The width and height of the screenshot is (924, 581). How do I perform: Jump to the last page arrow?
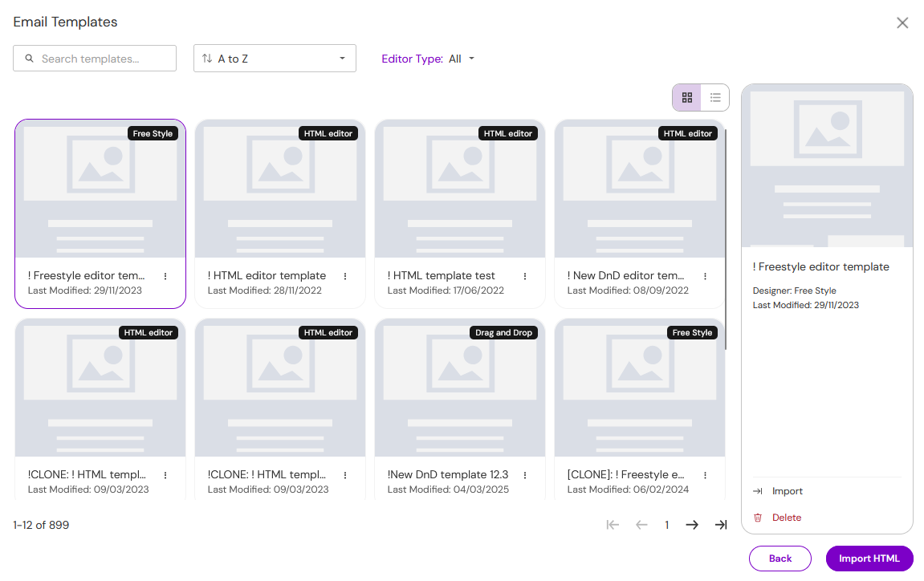721,525
